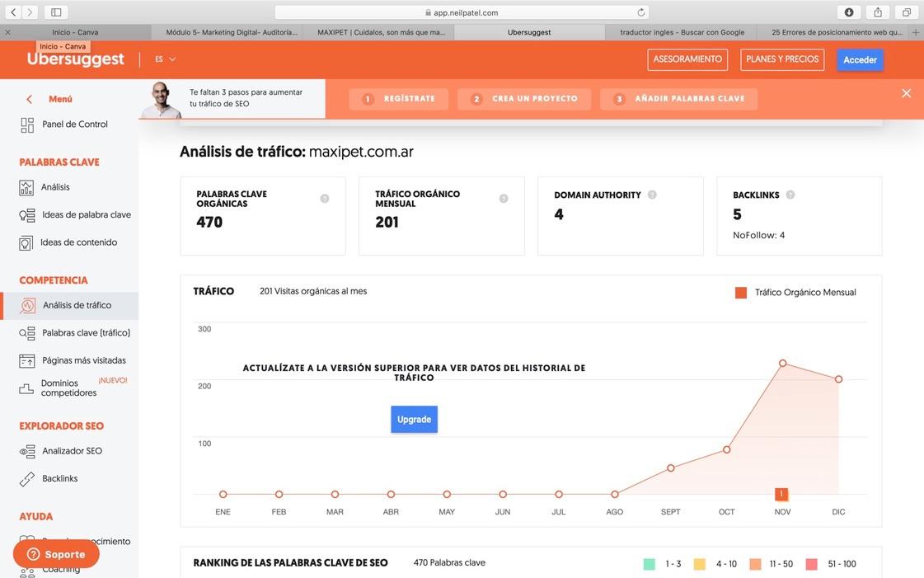924x578 pixels.
Task: Click the Palabras clave [tráfico] icon
Action: 27,333
